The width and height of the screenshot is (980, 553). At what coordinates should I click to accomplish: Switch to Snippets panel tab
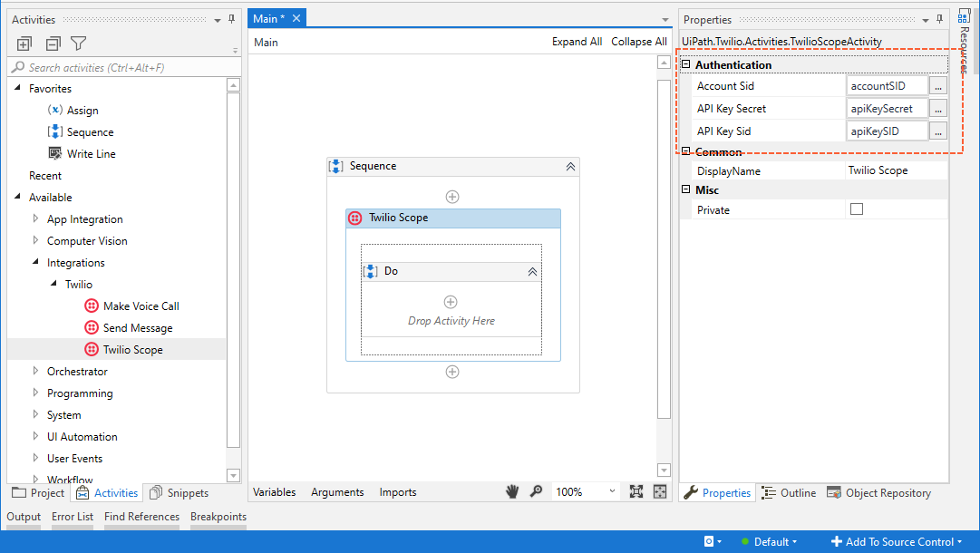coord(180,492)
